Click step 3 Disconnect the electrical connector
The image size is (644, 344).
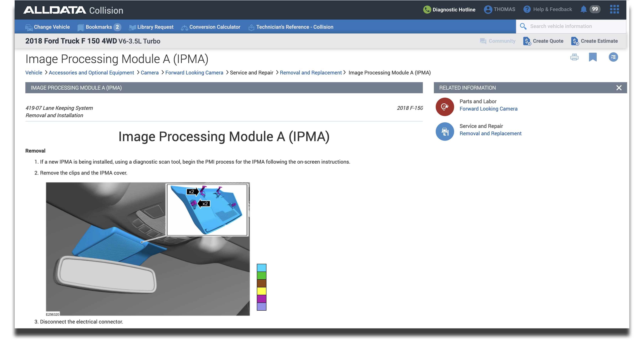78,322
